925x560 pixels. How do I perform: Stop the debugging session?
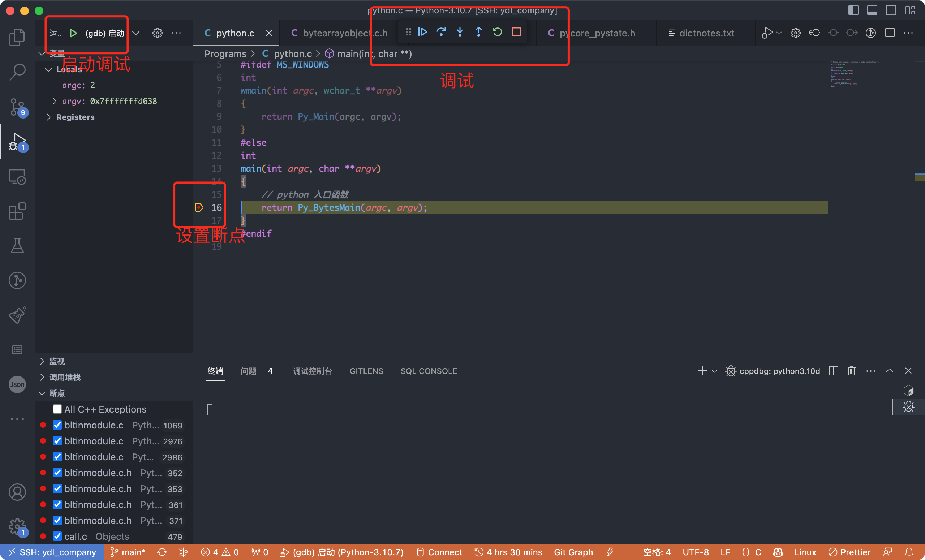coord(516,32)
